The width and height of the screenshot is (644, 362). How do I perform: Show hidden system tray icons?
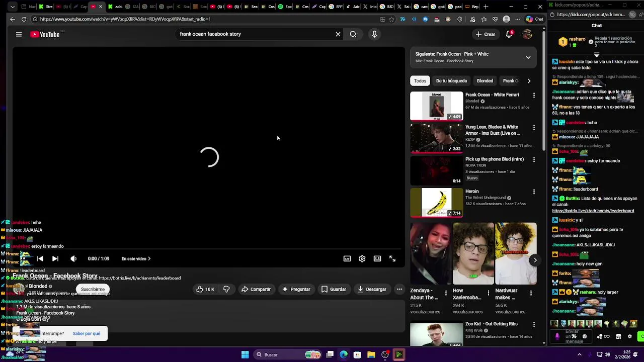[x=579, y=354]
